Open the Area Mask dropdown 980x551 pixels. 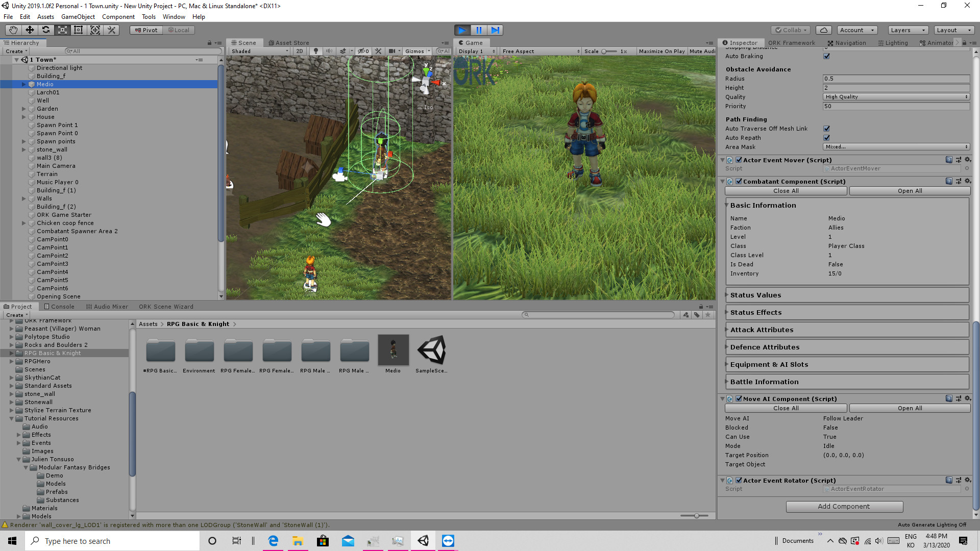tap(896, 147)
